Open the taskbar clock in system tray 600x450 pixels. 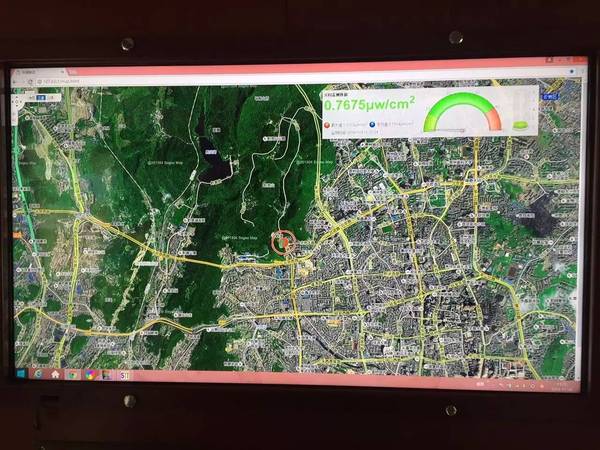[x=562, y=385]
